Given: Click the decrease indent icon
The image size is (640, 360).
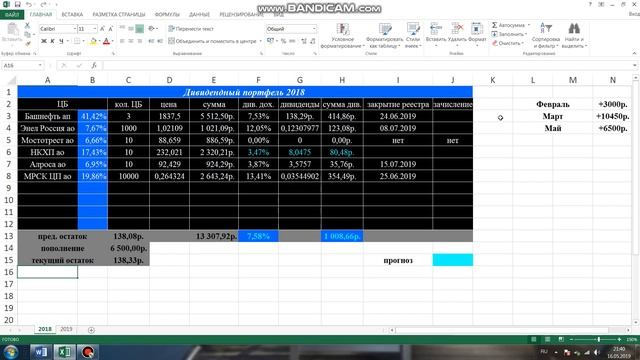Looking at the screenshot, I should 151,41.
